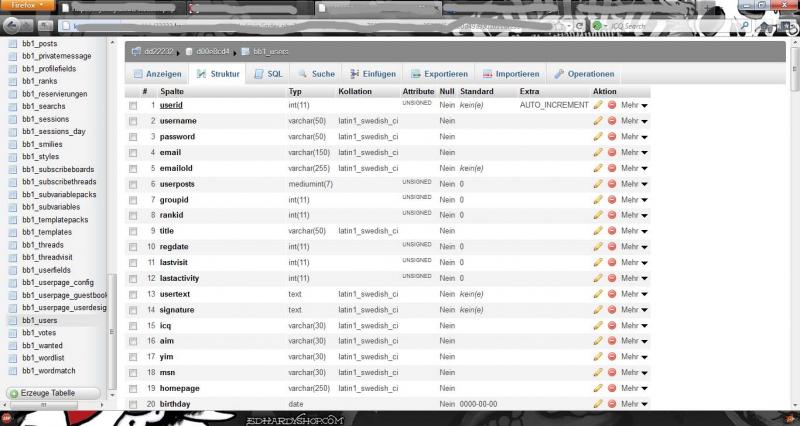Check the checkbox for the userid row
The height and width of the screenshot is (426, 800).
(133, 105)
